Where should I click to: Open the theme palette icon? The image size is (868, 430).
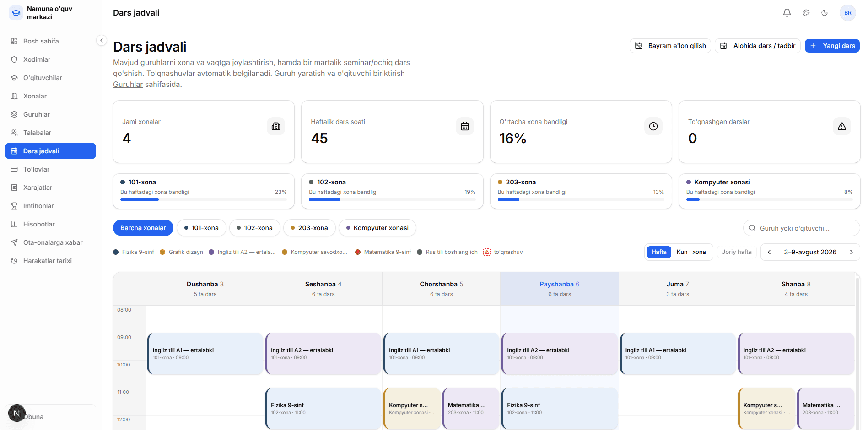coord(806,13)
